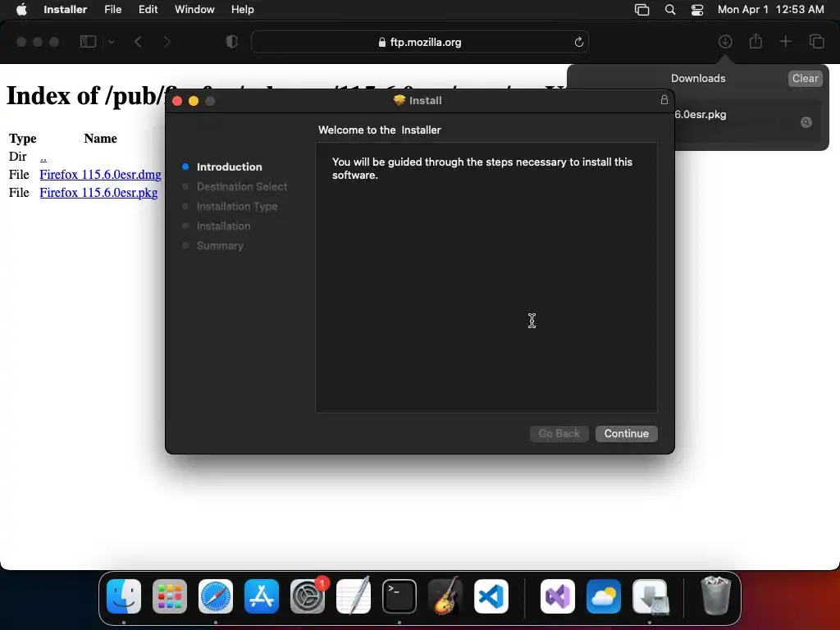Minimize the Installer window
The height and width of the screenshot is (630, 840).
(194, 101)
